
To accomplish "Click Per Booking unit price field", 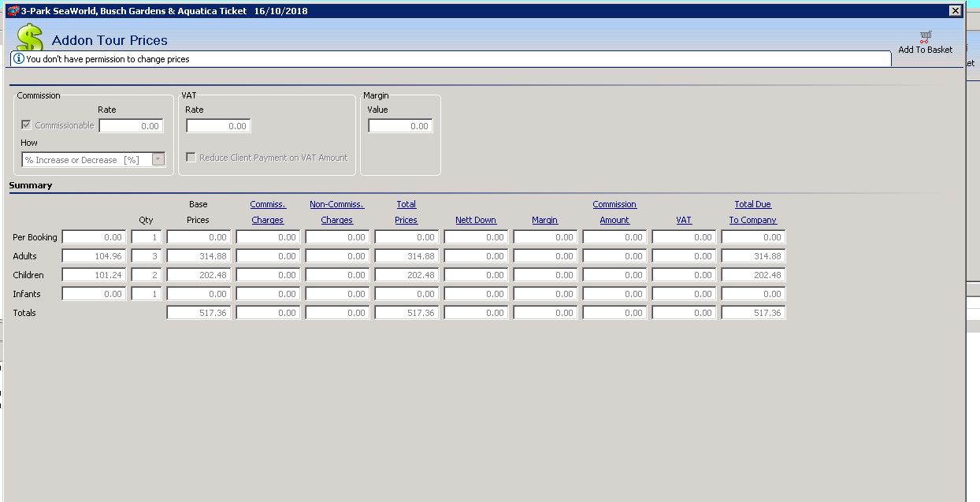I will [94, 237].
